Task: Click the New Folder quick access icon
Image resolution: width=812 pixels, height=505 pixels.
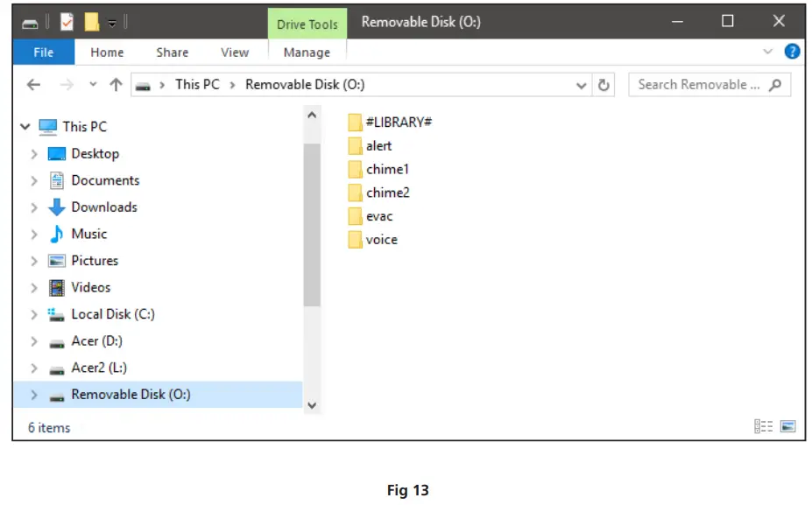Action: [x=92, y=22]
